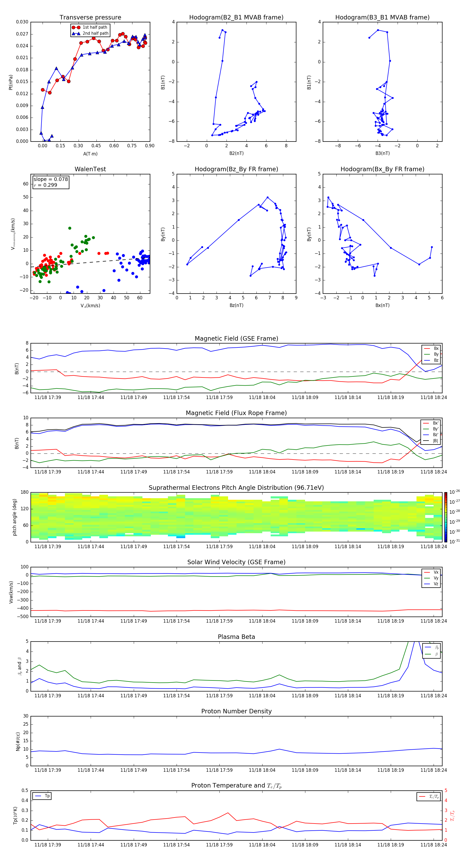Click the Np(#/cc) y-axis label

(x=18, y=741)
